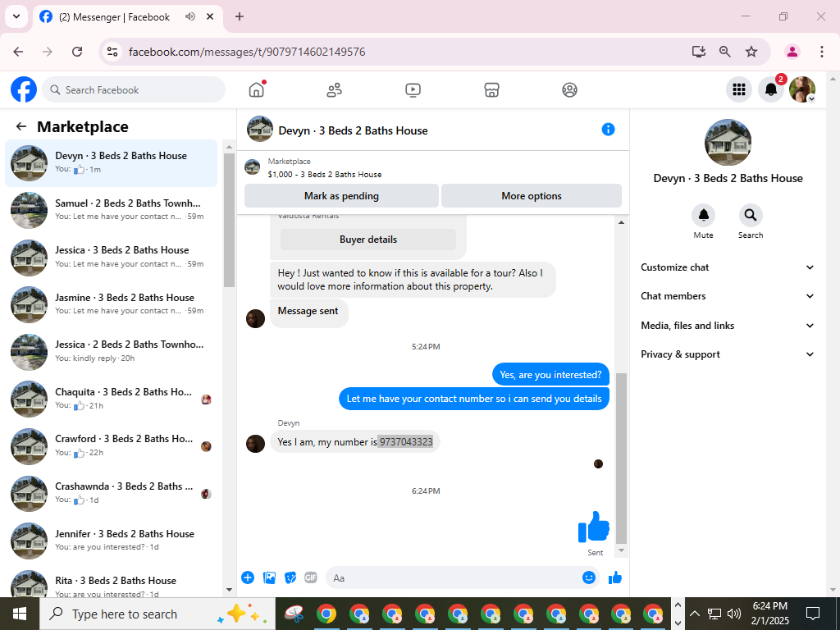Click the phone number 9737043323 text
The width and height of the screenshot is (840, 630).
[x=405, y=442]
